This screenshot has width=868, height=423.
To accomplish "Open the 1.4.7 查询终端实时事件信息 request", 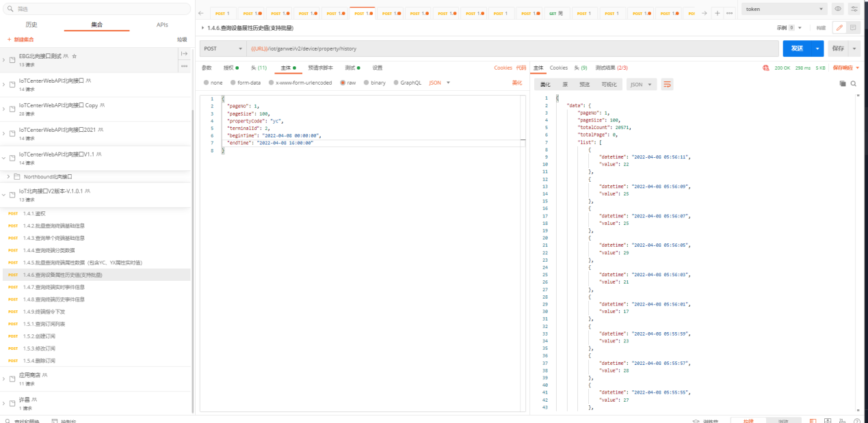I will pos(54,287).
